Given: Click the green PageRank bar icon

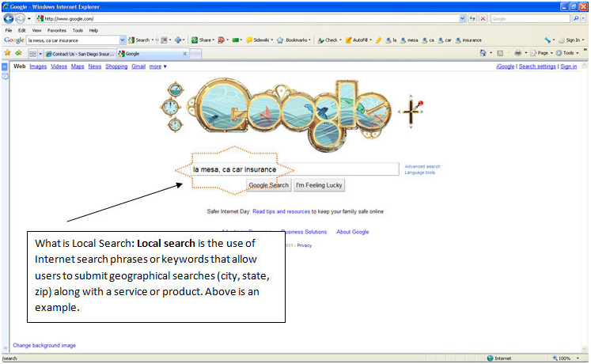Looking at the screenshot, I should coord(235,40).
